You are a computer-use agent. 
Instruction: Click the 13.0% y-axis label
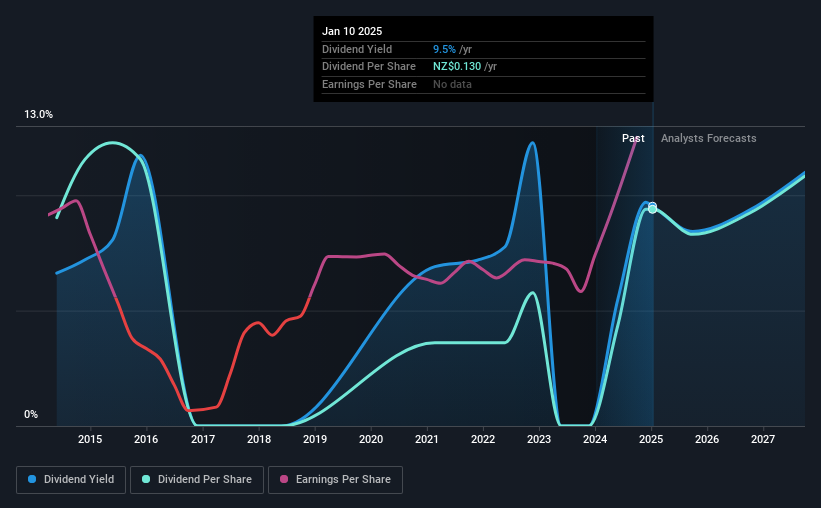click(x=38, y=114)
